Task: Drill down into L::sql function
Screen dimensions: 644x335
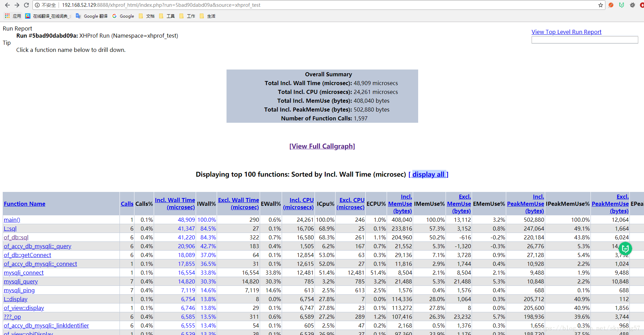Action: 10,229
